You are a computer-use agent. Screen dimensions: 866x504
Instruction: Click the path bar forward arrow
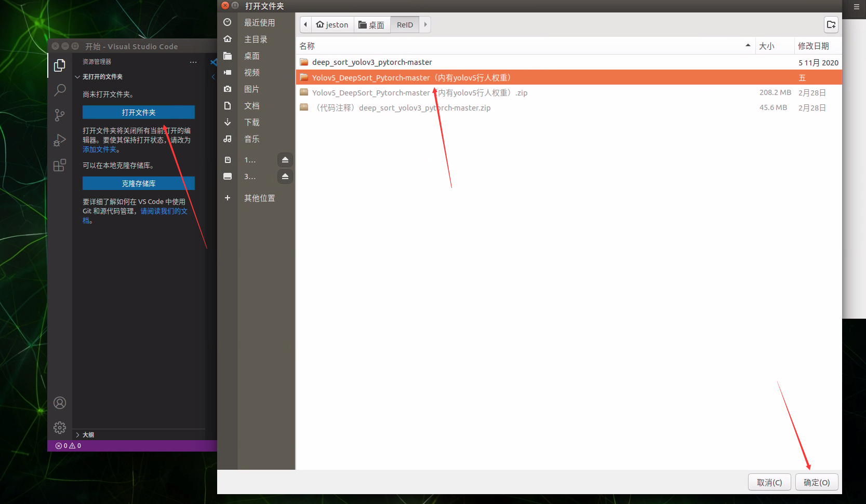(x=425, y=24)
